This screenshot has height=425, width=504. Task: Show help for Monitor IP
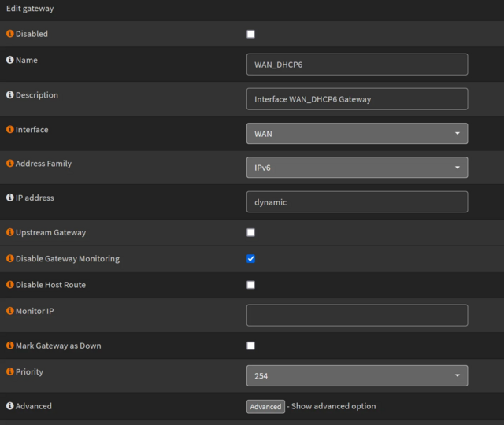[x=10, y=311]
